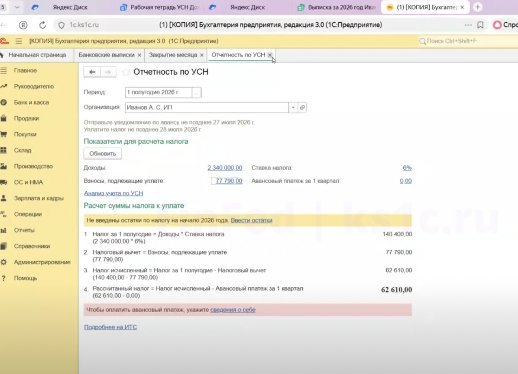Go back with the left arrow button
This screenshot has width=518, height=374.
(x=92, y=72)
